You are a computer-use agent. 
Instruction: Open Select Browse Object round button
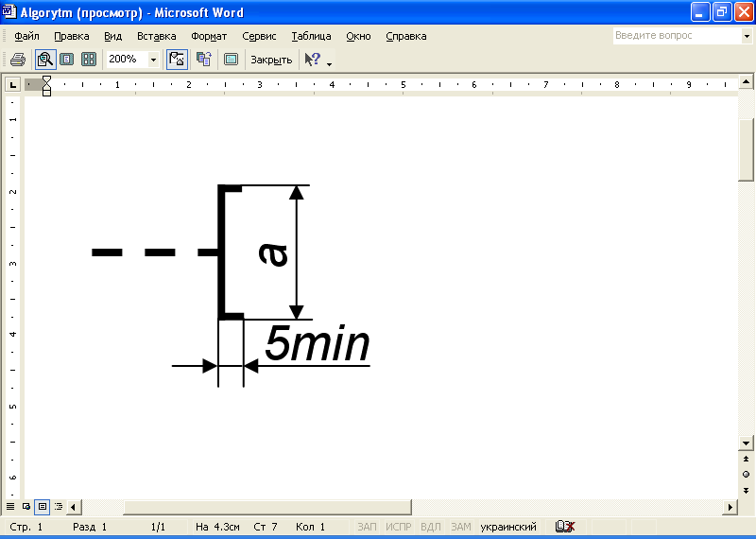[746, 475]
